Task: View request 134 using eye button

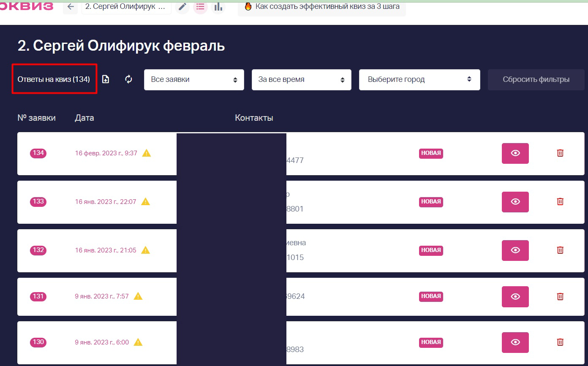Action: click(x=515, y=153)
